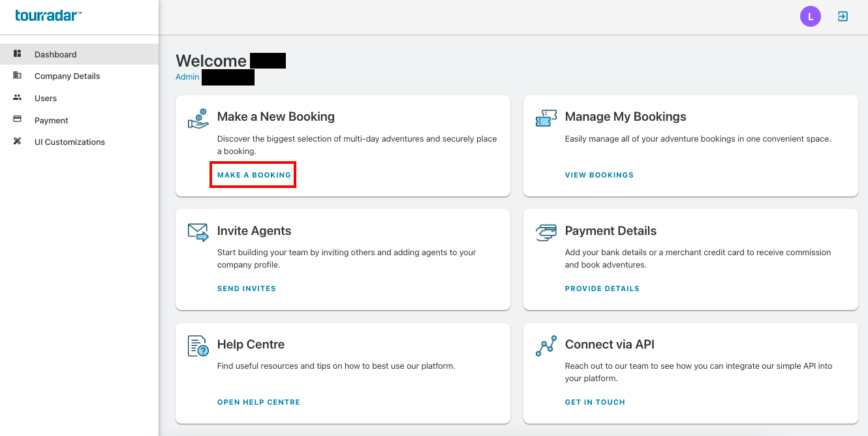Click the GET IN TOUCH link
The image size is (868, 436).
(595, 402)
